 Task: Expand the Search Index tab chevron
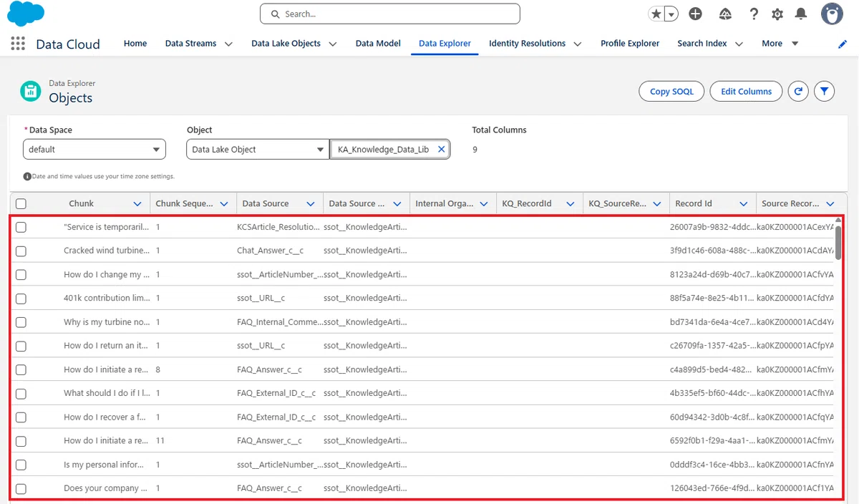739,44
